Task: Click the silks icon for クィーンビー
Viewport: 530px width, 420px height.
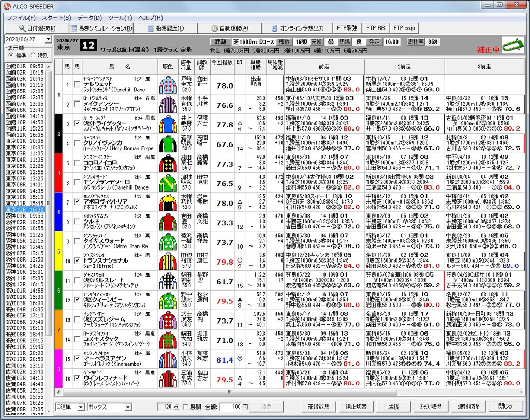Action: pos(168,300)
